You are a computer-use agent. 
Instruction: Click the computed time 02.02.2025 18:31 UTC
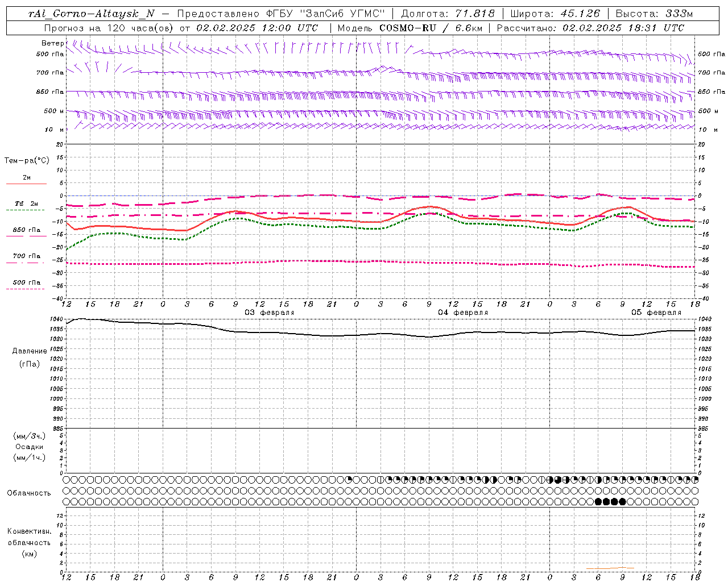(623, 28)
